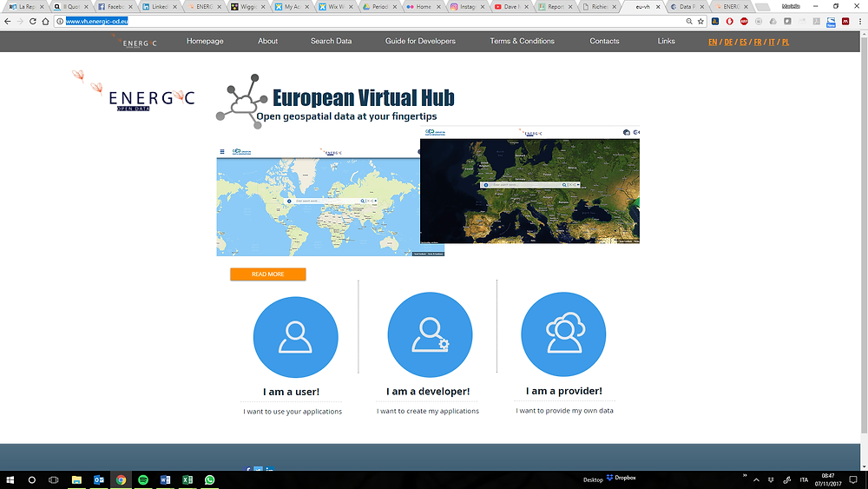The width and height of the screenshot is (868, 489).
Task: Click the ENERGIC logo in the navigation bar
Action: 135,42
